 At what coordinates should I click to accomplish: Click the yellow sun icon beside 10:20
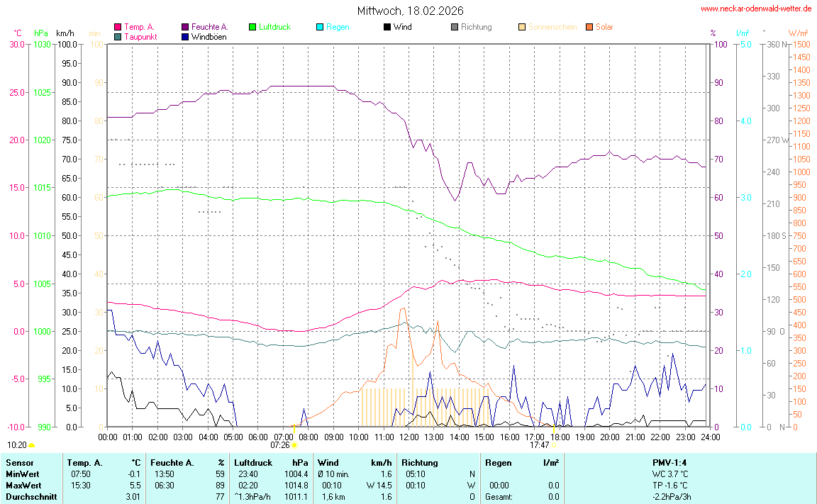[31, 445]
